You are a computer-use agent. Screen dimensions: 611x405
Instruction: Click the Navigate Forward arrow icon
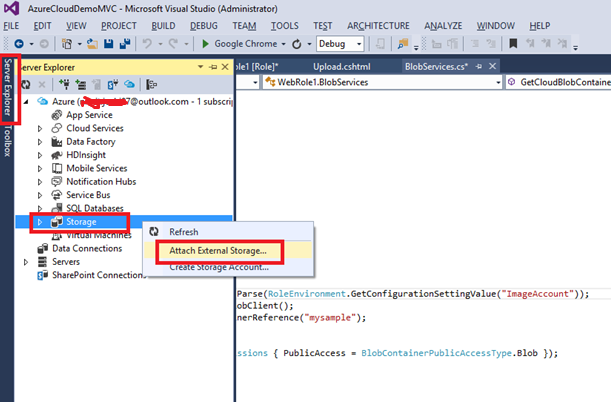[x=44, y=44]
